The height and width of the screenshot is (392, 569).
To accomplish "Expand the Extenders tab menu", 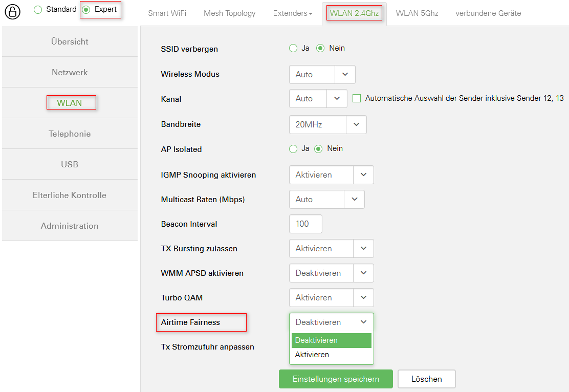I will coord(293,13).
